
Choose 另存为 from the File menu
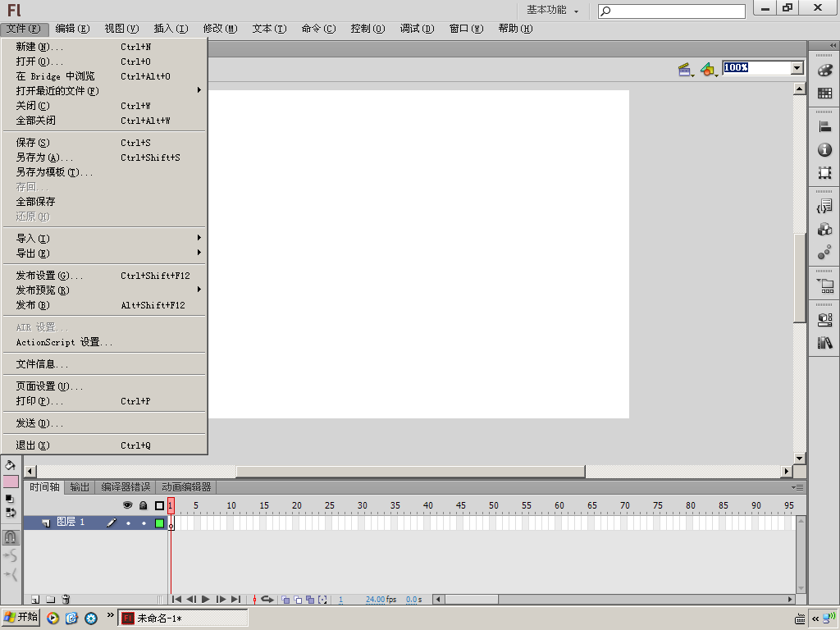pos(104,157)
